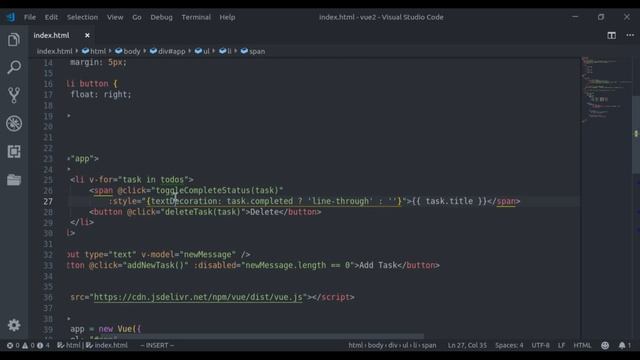The height and width of the screenshot is (360, 640).
Task: Open the Manage gear menu
Action: (14, 325)
